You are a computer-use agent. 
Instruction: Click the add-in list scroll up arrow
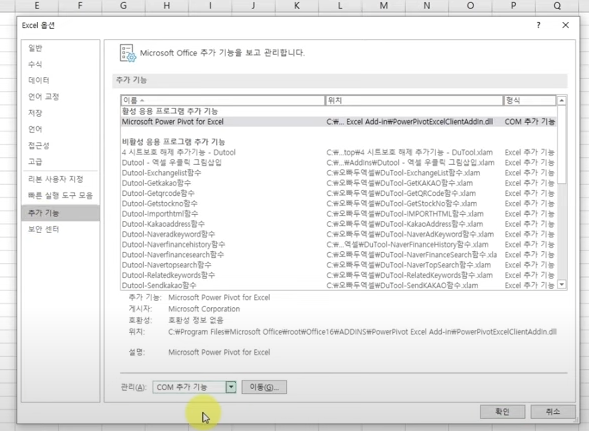tap(562, 100)
